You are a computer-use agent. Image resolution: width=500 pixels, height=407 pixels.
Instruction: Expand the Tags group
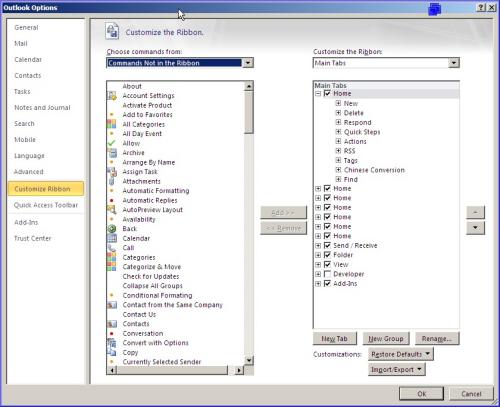point(338,160)
